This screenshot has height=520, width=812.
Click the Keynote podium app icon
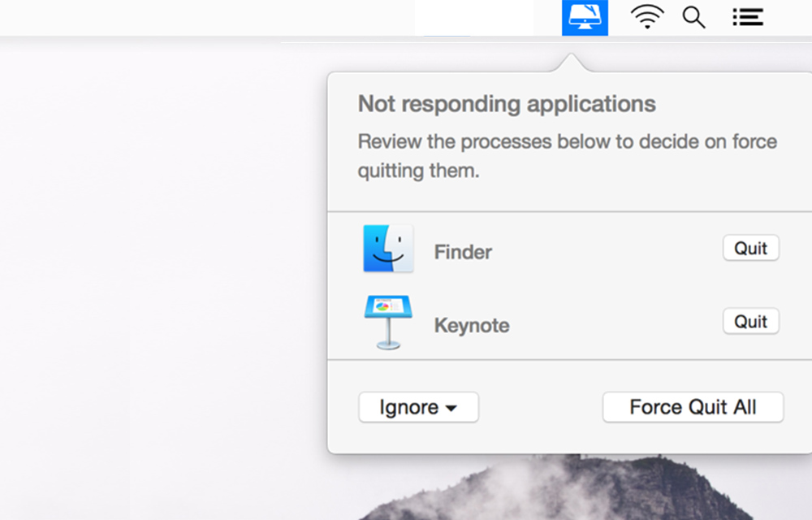click(x=388, y=323)
